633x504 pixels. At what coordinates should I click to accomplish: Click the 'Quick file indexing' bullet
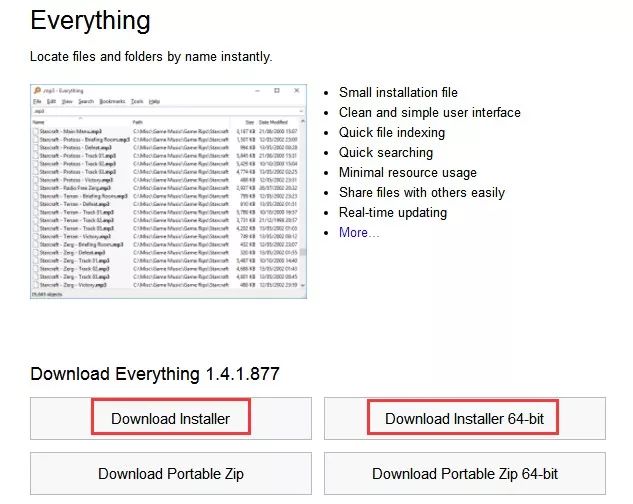click(x=392, y=132)
